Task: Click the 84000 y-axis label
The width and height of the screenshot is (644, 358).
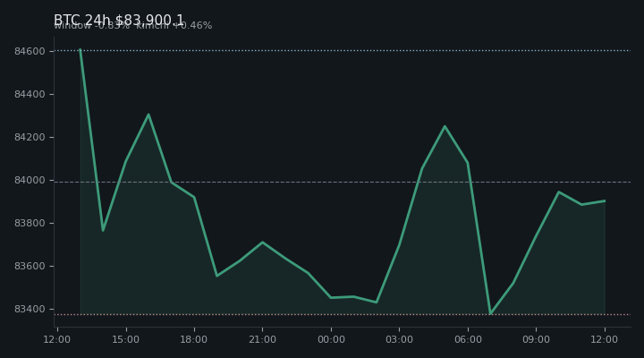Action: (x=30, y=181)
